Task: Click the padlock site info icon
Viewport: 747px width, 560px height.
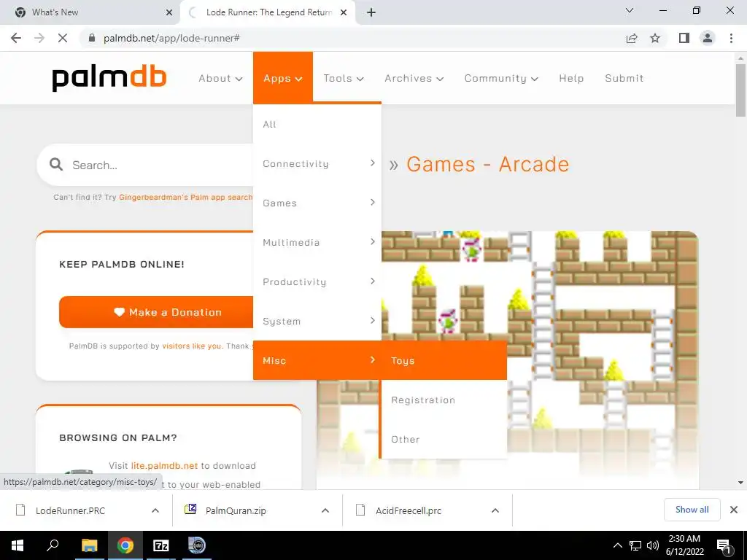Action: click(x=93, y=38)
